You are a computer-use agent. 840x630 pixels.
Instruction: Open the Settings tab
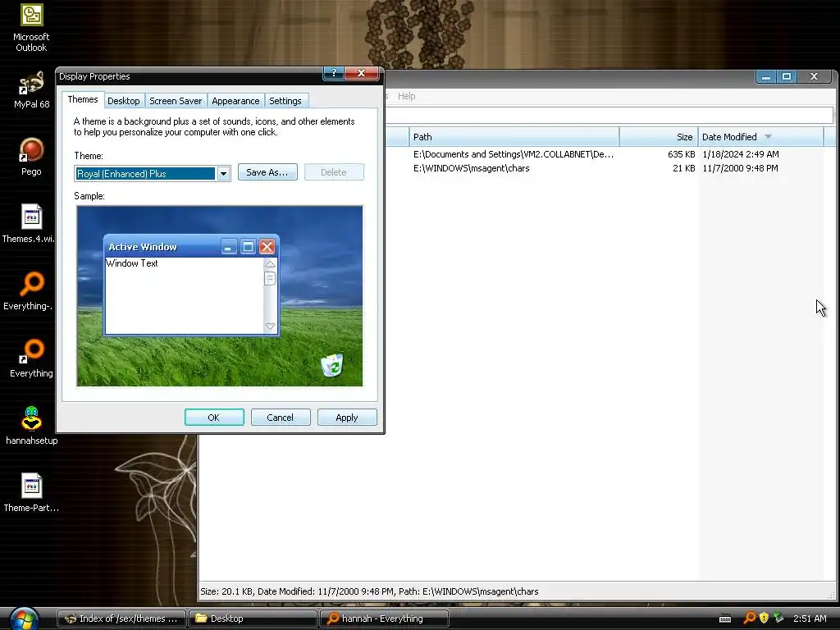285,101
